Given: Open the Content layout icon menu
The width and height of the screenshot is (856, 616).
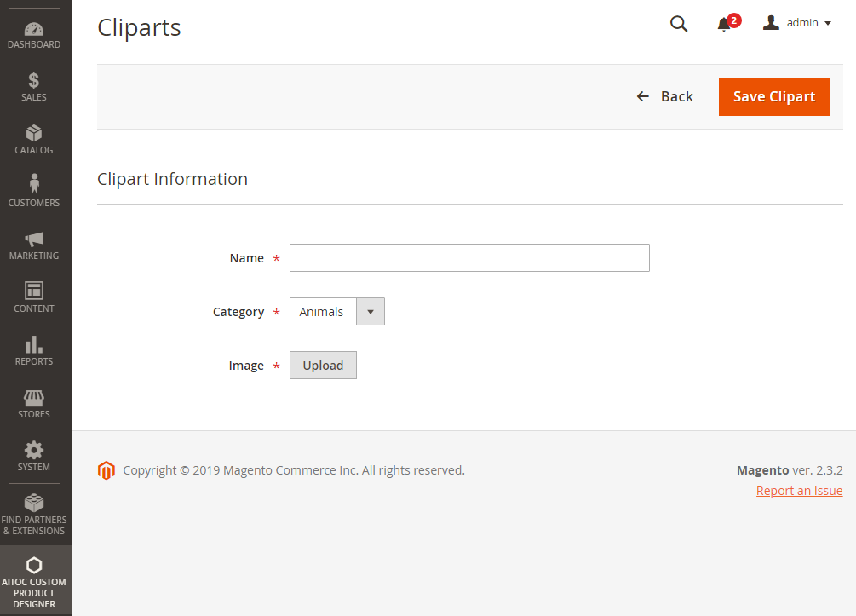Looking at the screenshot, I should [34, 291].
